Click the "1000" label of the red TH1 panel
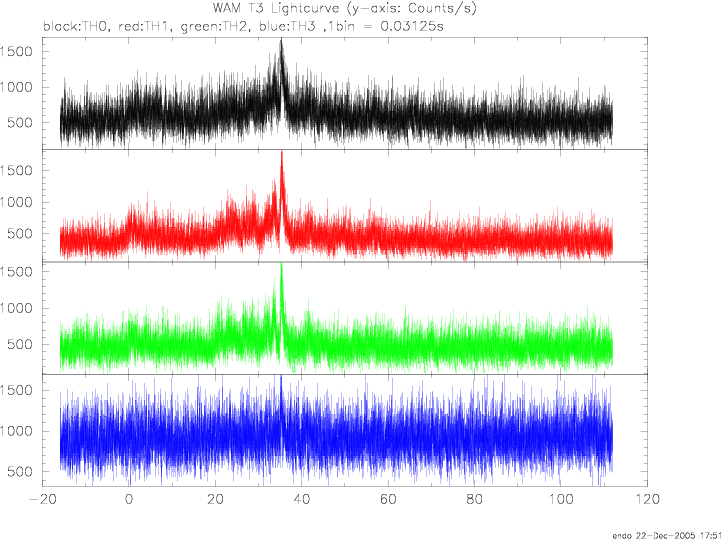This screenshot has width=721, height=539. [x=17, y=202]
